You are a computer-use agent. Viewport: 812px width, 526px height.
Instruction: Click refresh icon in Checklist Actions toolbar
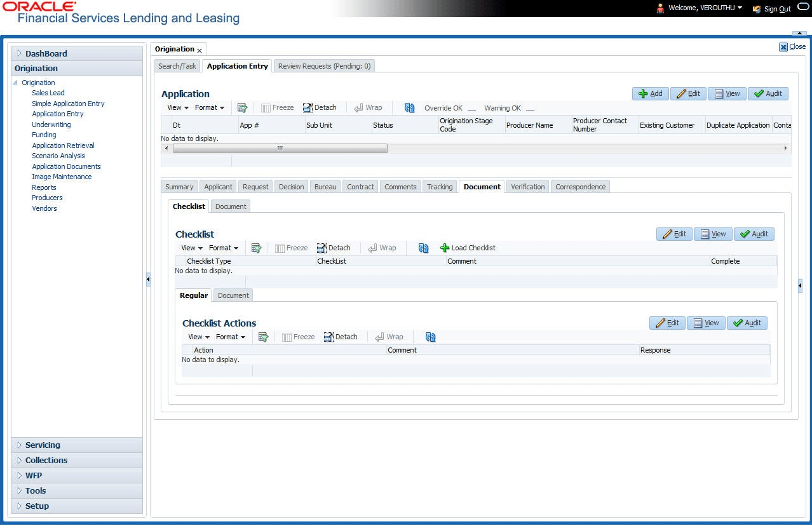point(430,337)
